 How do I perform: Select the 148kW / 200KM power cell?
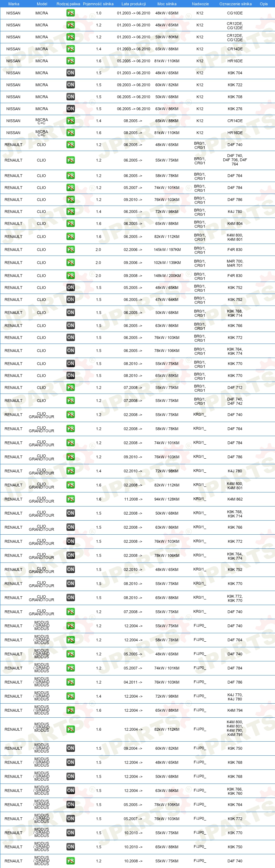(167, 276)
